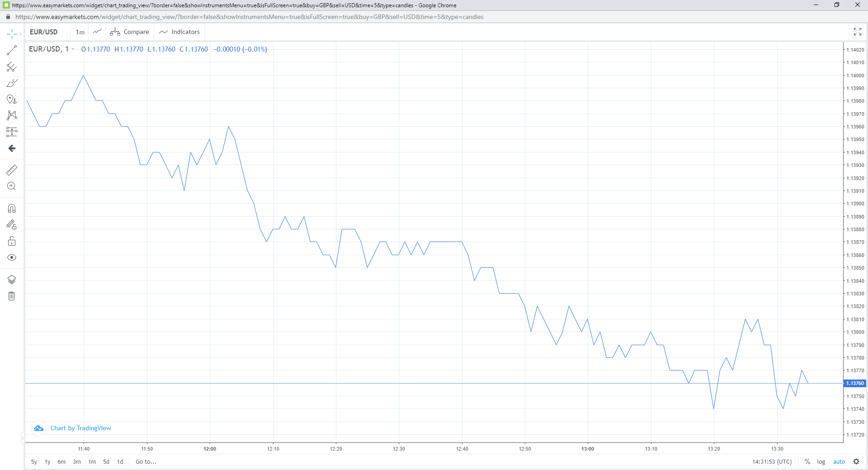Open chart settings gear
The width and height of the screenshot is (868, 470).
pyautogui.click(x=856, y=462)
